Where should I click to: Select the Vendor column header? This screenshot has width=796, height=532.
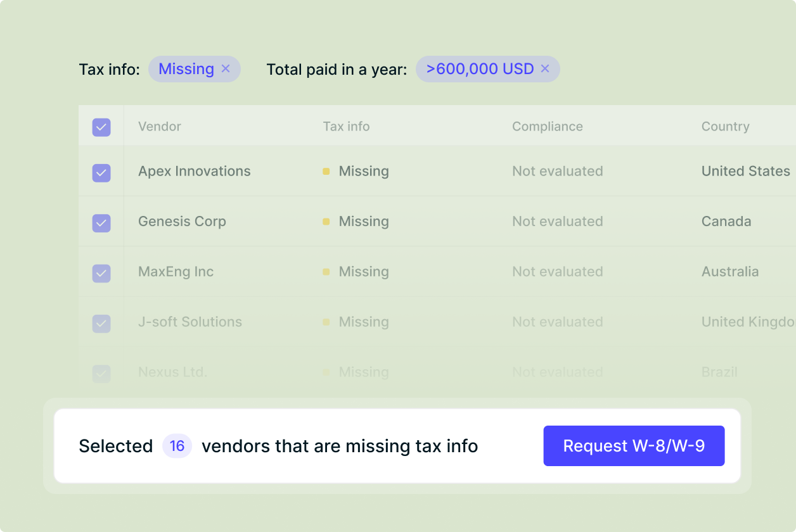click(159, 127)
